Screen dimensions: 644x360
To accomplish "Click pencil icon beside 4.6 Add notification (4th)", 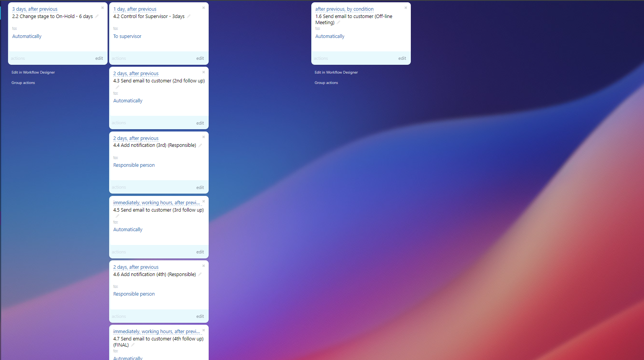I will (x=200, y=274).
